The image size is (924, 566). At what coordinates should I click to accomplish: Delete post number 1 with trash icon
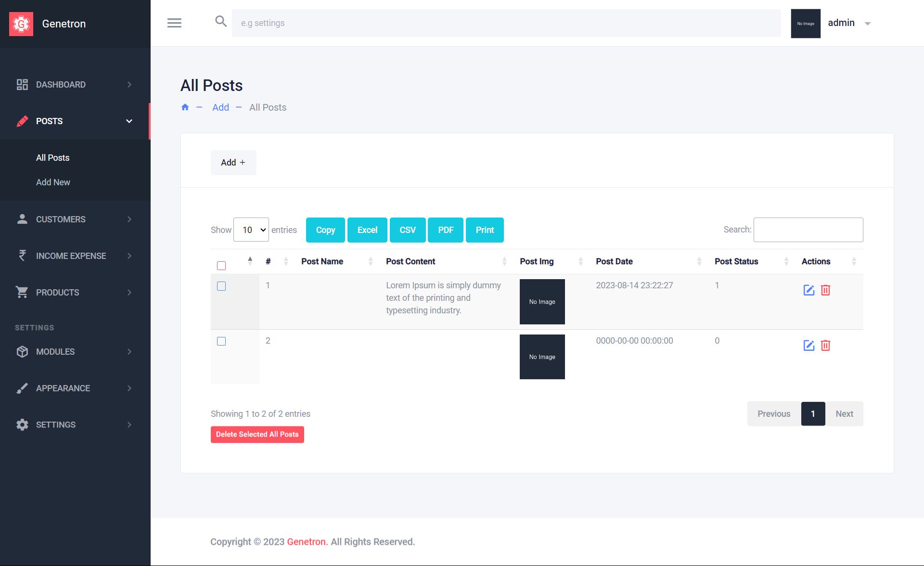825,290
